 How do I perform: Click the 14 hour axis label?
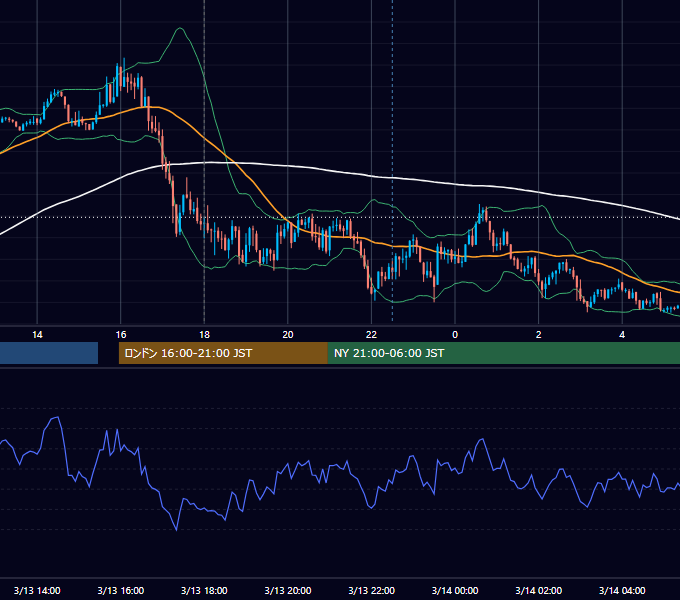pos(37,335)
